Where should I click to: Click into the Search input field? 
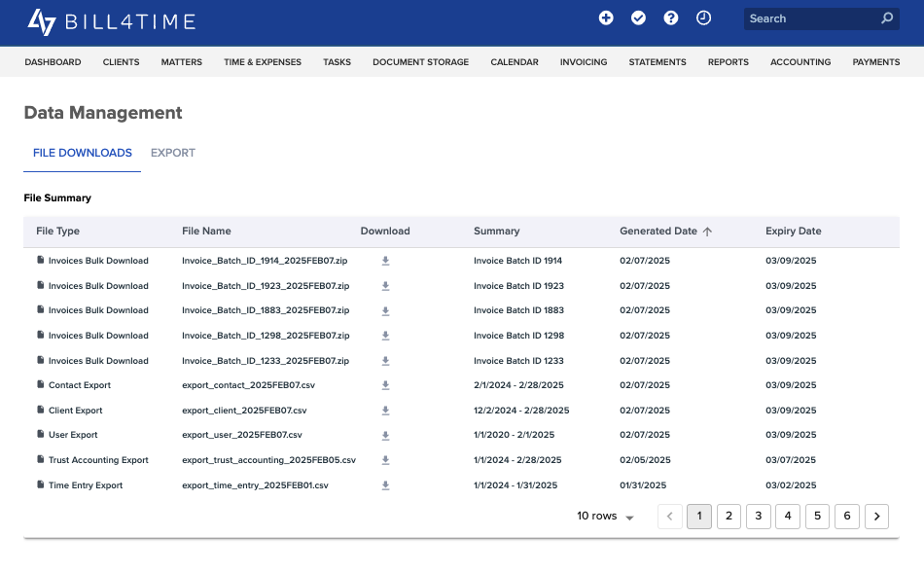pyautogui.click(x=809, y=18)
